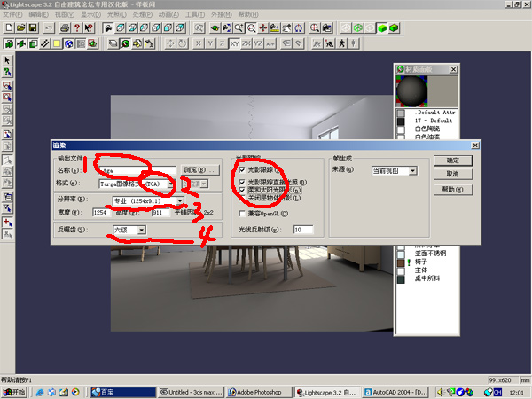Viewport: 532px width, 399px height.
Task: Switch to AutoCAD 2004 in the taskbar
Action: (x=395, y=392)
